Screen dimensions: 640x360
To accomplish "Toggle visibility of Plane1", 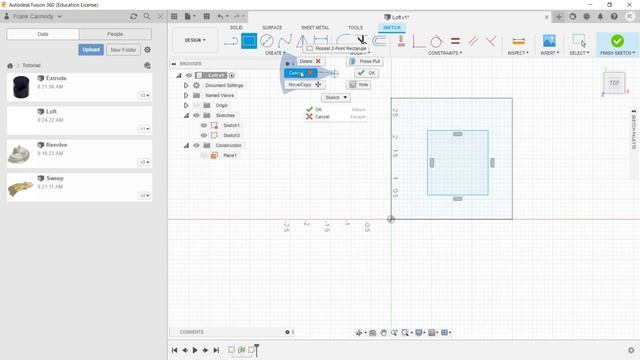I will 204,156.
